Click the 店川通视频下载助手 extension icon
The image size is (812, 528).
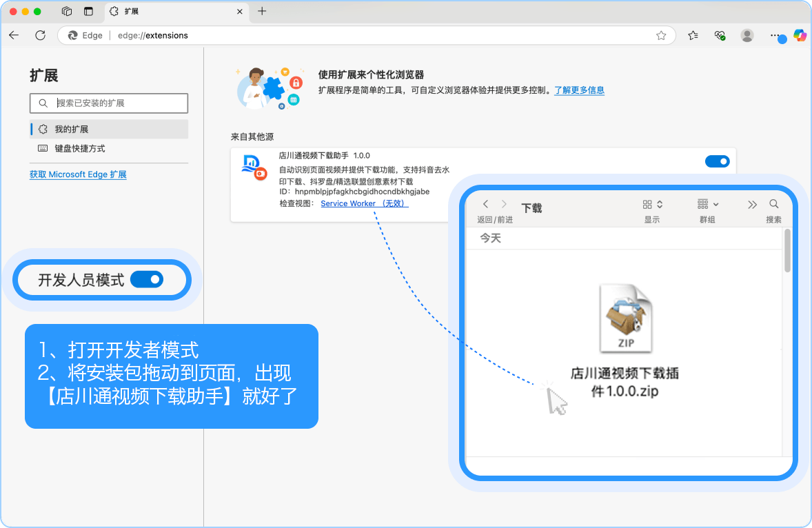[254, 167]
